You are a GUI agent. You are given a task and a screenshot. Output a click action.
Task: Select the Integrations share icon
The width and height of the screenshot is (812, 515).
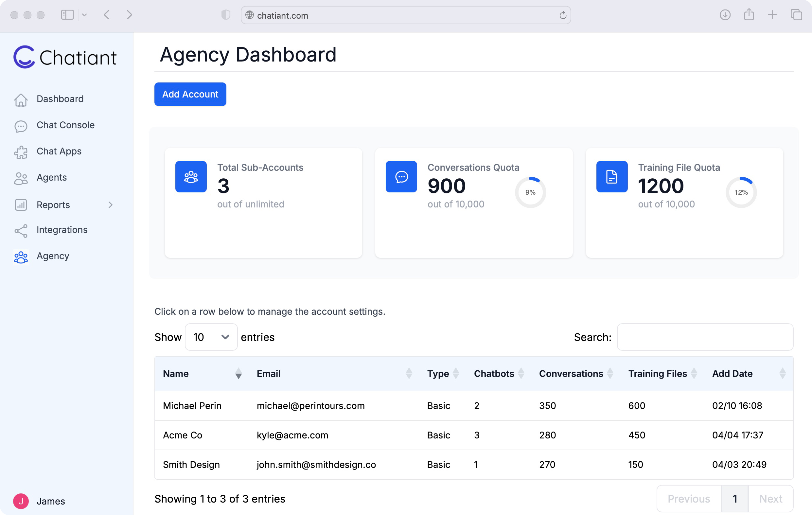(x=21, y=231)
